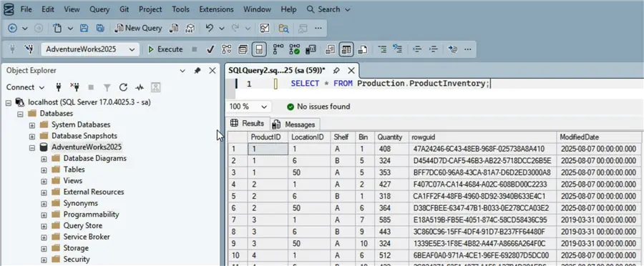This screenshot has width=644, height=266.
Task: Execute the current query
Action: (165, 49)
